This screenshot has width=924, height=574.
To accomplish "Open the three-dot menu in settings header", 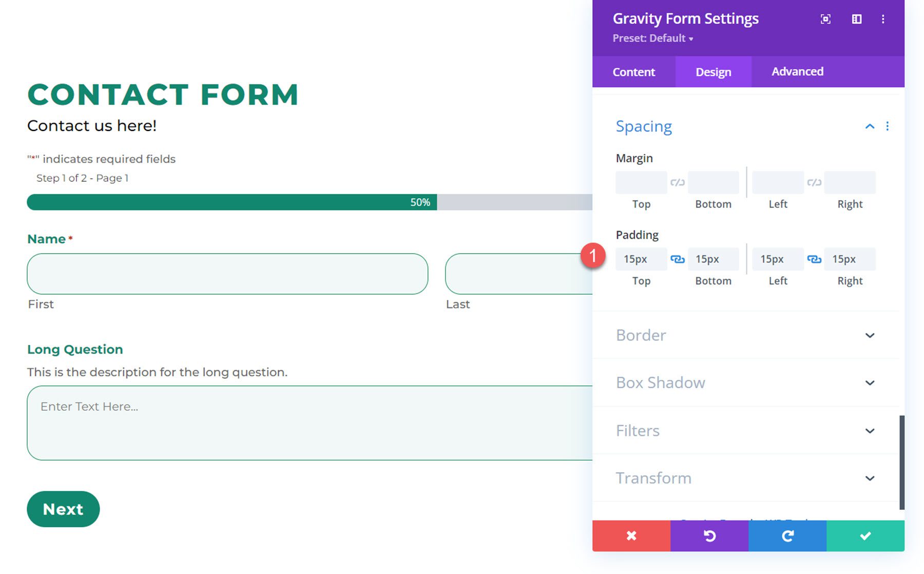I will 883,20.
